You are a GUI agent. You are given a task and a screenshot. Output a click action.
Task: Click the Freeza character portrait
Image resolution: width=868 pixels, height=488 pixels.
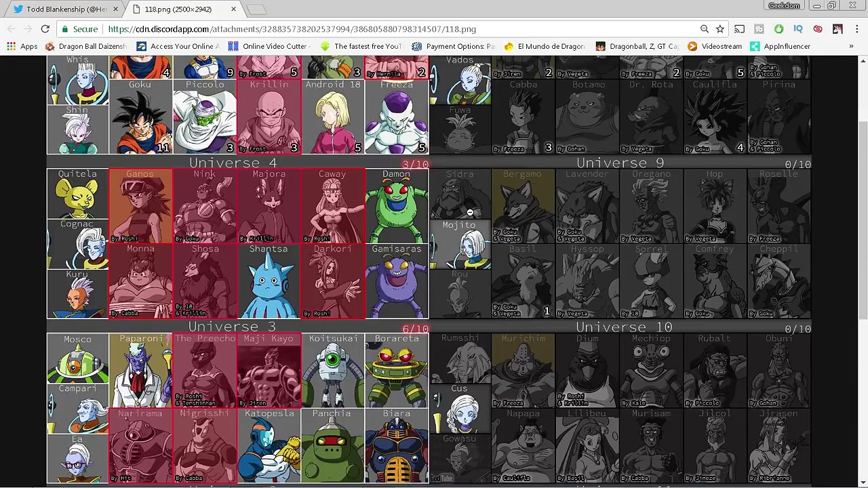coord(397,117)
